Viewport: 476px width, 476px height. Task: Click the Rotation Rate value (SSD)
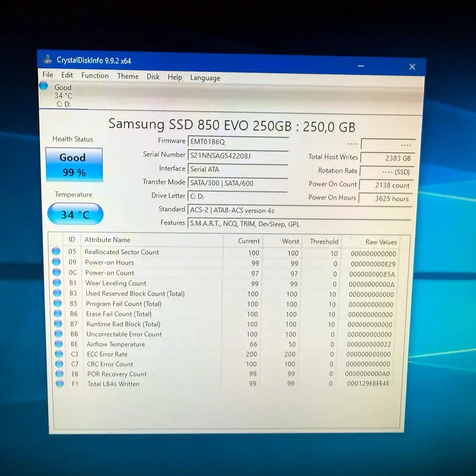(x=386, y=172)
